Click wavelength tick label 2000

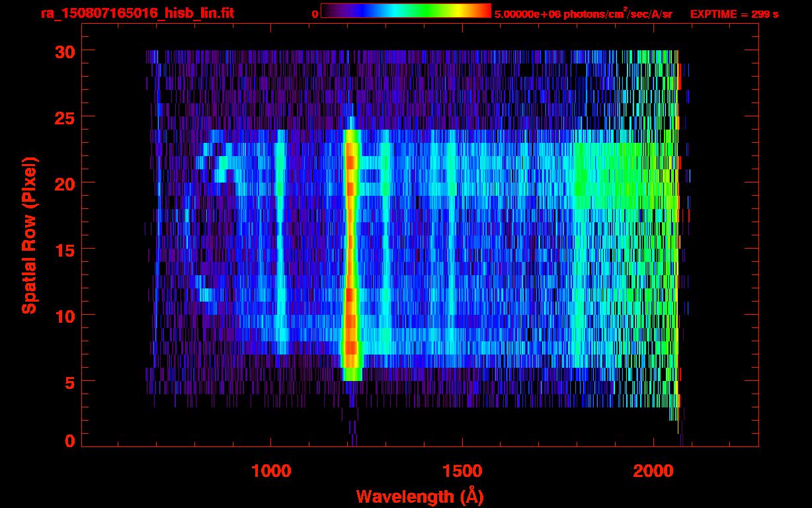[653, 471]
